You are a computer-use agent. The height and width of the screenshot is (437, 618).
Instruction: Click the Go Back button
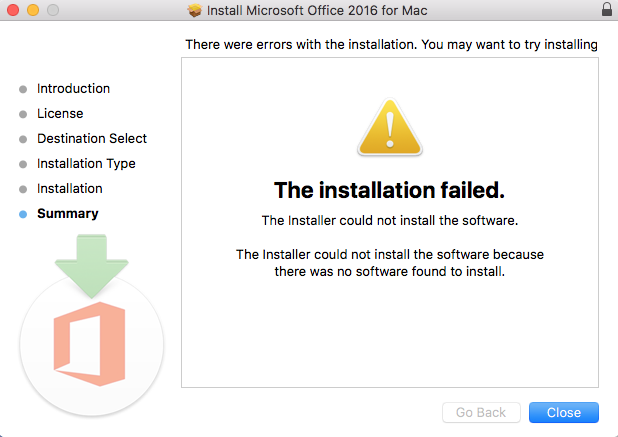(481, 412)
